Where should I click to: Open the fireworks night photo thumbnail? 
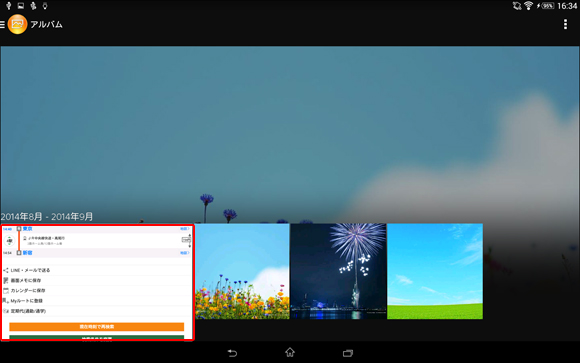[338, 271]
